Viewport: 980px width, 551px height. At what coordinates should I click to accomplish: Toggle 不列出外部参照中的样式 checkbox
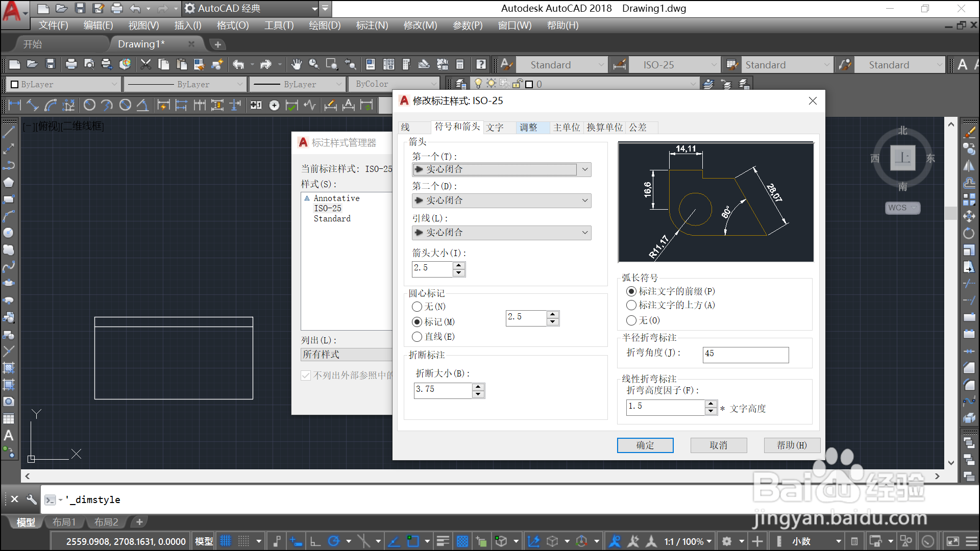click(306, 375)
